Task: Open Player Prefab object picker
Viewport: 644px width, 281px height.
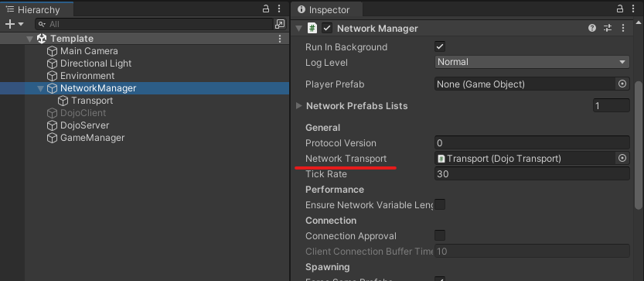Action: (622, 84)
